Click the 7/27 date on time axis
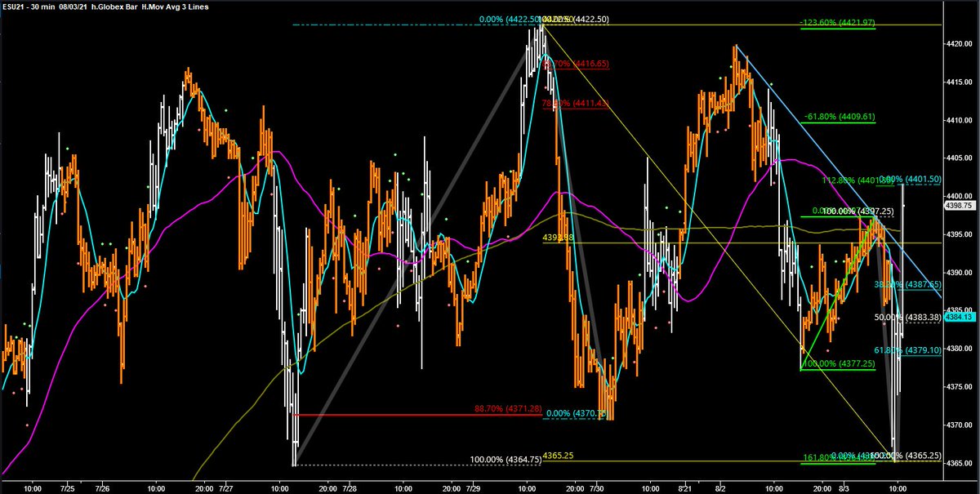The image size is (980, 494). tap(225, 488)
